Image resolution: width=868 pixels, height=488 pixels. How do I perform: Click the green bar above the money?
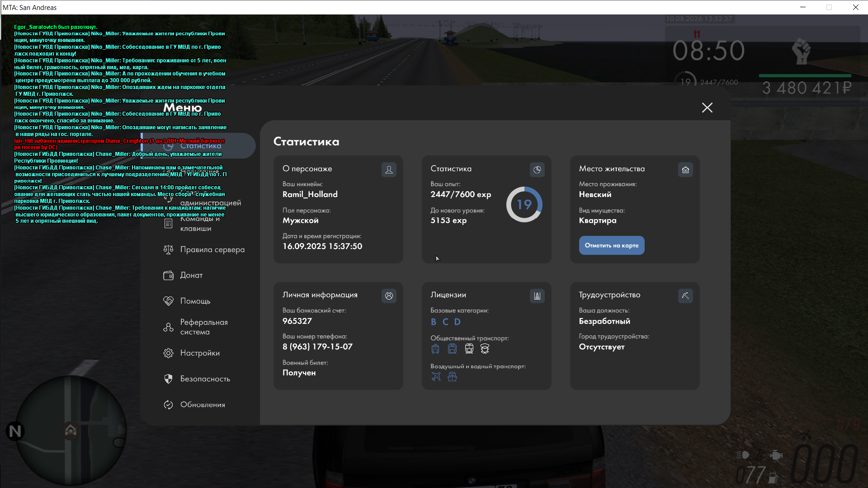pos(805,75)
